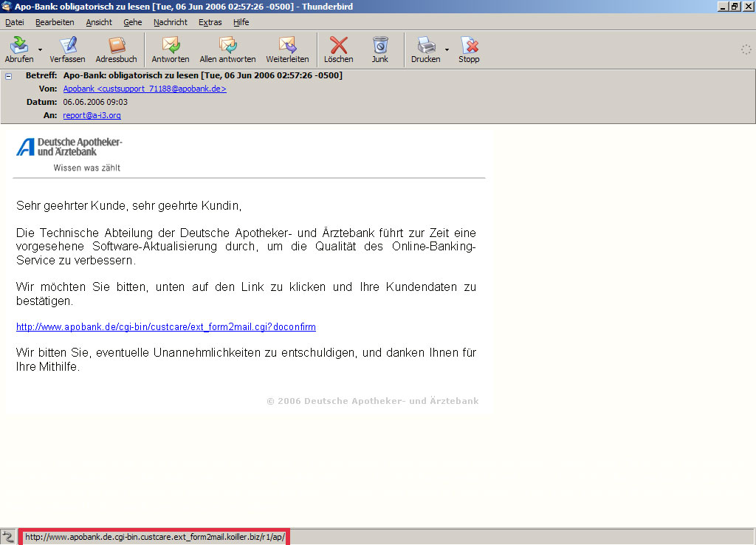Minimize the Thunderbird window
The image size is (756, 545).
pos(723,7)
